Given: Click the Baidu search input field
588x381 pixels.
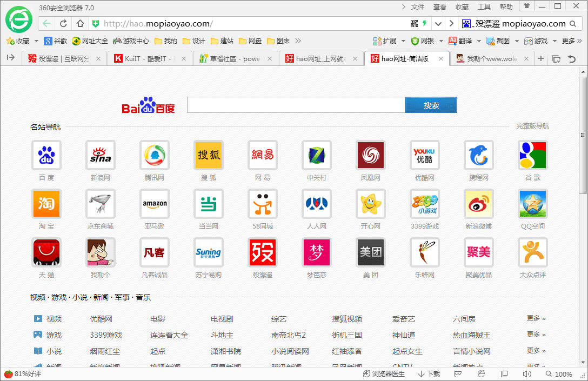Looking at the screenshot, I should click(x=296, y=105).
